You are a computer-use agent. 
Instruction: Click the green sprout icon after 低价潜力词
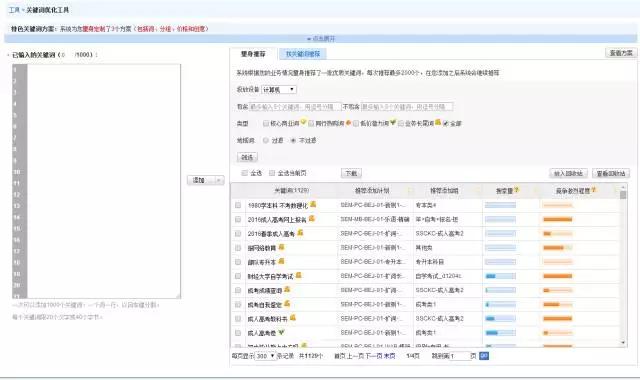(393, 122)
